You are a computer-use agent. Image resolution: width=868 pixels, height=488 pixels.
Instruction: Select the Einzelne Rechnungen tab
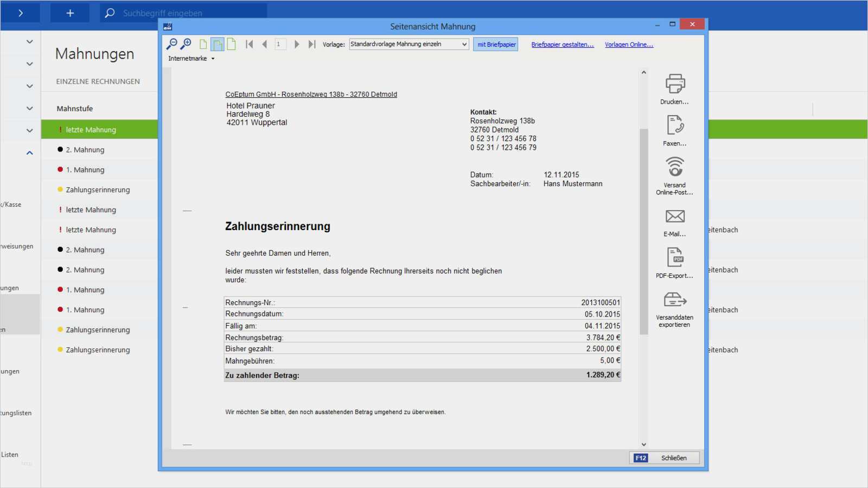click(98, 81)
